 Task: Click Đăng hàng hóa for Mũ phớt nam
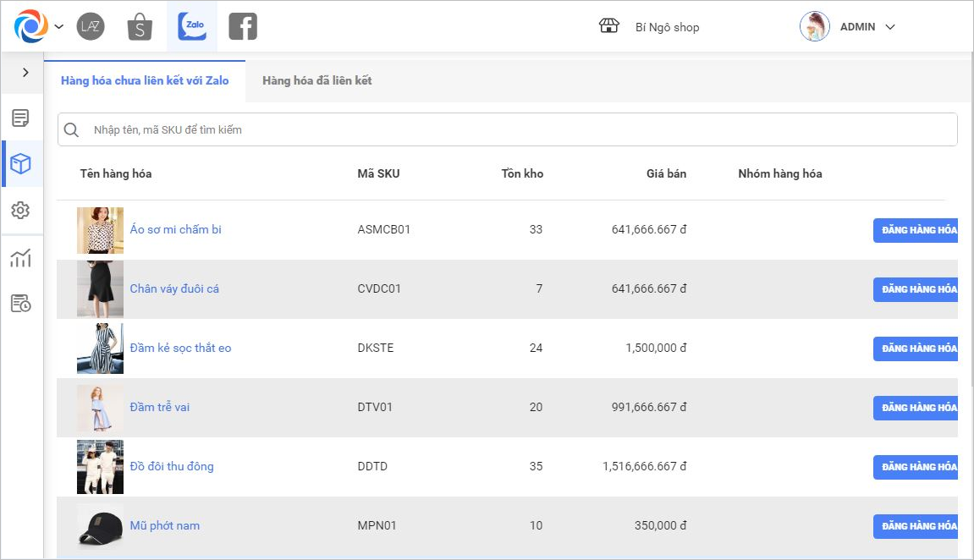point(917,526)
